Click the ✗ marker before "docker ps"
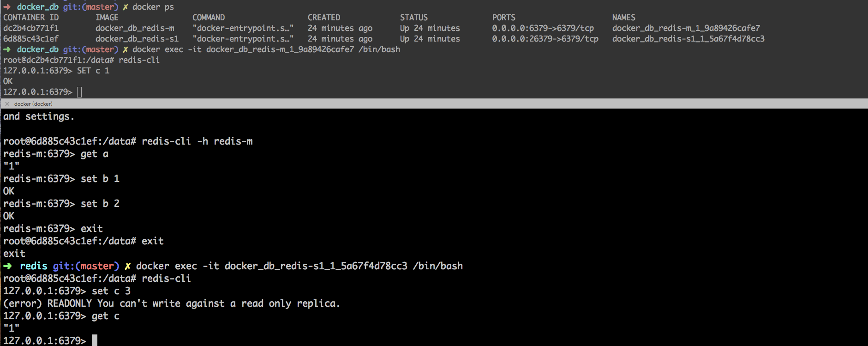Viewport: 868px width, 346px height. tap(125, 7)
